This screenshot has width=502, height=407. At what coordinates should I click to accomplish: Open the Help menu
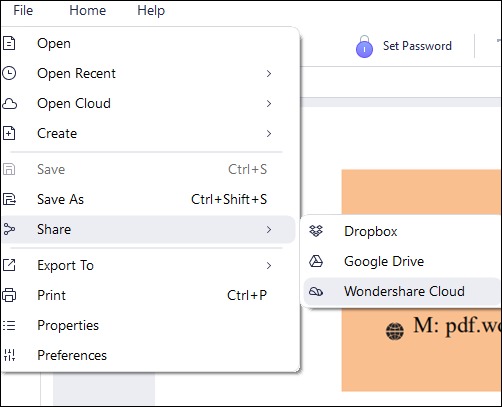pyautogui.click(x=151, y=10)
